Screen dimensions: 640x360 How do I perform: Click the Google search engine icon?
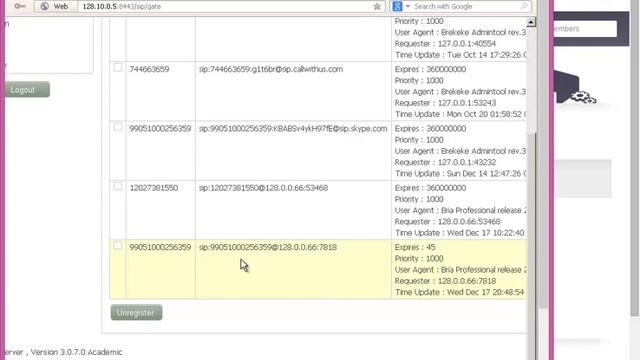point(397,6)
